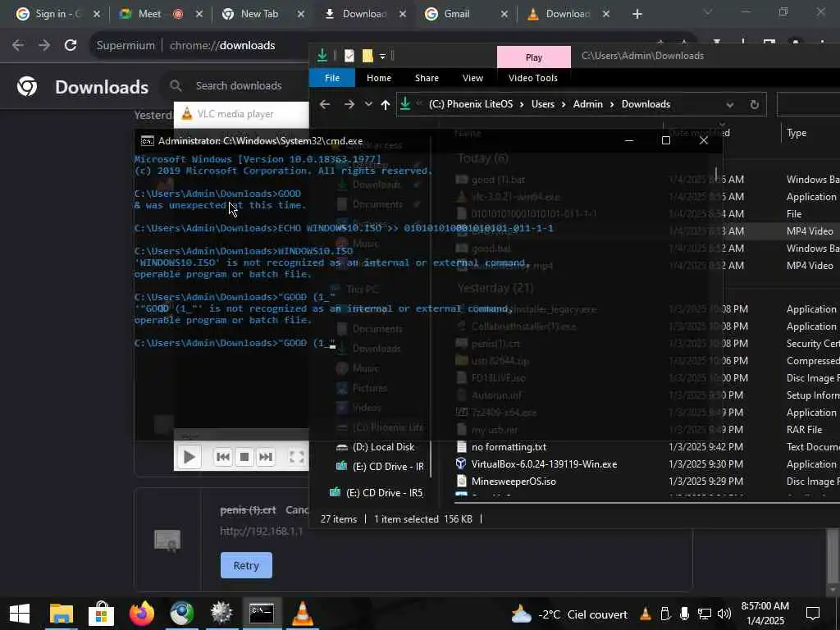Open the notification center icon

coord(813,614)
